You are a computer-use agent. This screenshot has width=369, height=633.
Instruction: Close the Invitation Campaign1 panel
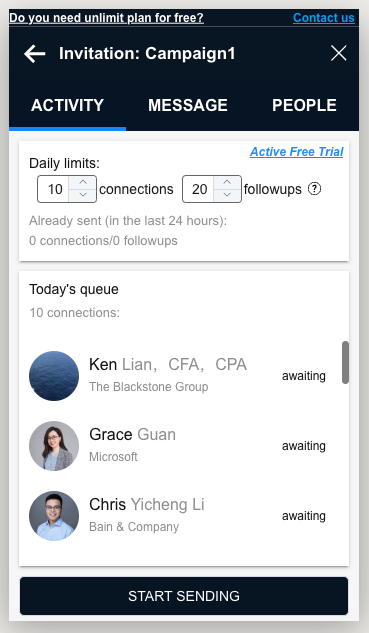click(x=338, y=53)
